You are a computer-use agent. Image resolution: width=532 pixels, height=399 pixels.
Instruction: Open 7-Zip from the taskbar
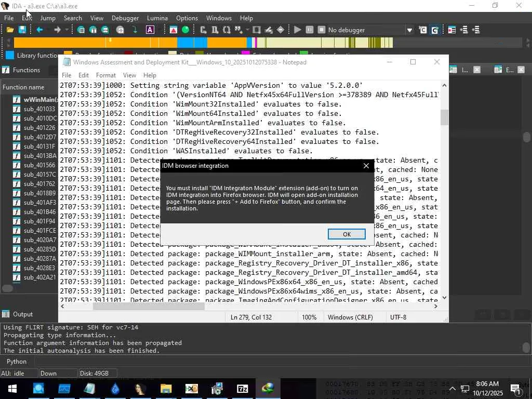click(242, 389)
